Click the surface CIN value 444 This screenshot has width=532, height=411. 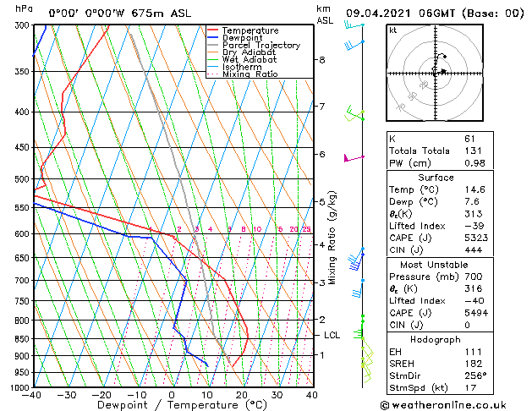pyautogui.click(x=474, y=250)
